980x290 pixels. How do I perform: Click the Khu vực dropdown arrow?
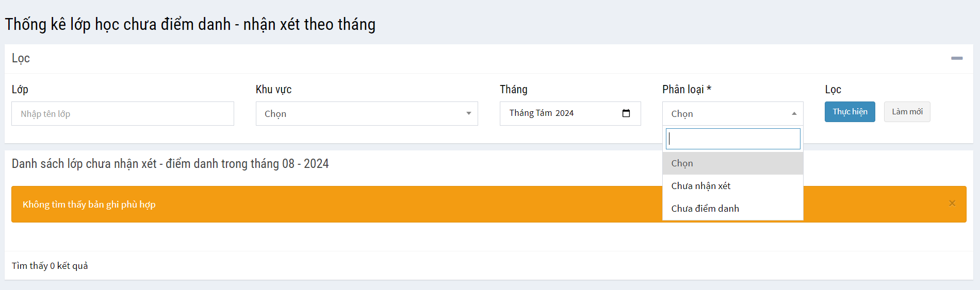coord(468,113)
